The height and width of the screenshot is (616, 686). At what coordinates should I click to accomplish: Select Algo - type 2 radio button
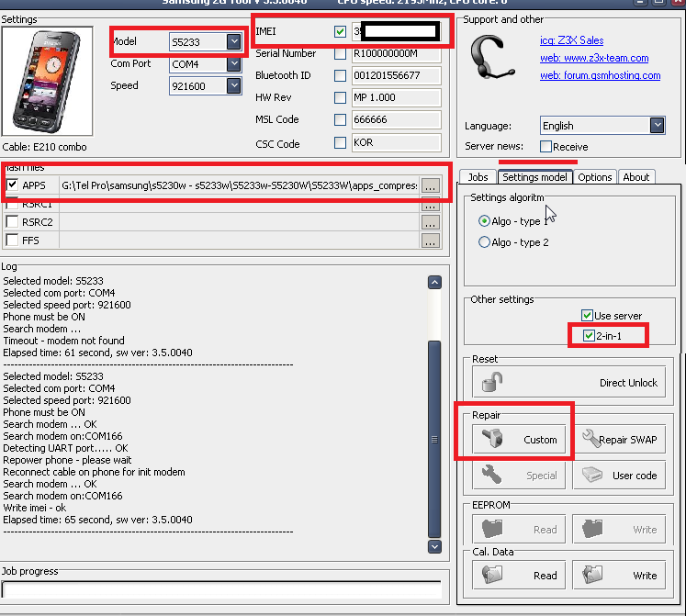click(484, 242)
